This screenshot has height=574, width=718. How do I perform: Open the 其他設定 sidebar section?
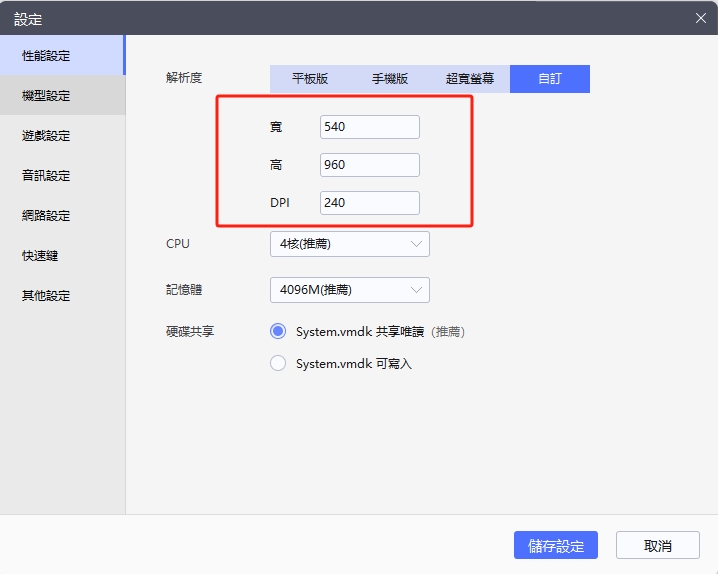point(62,295)
